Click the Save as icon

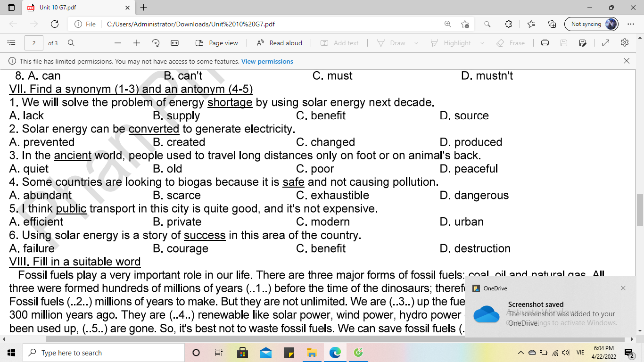click(x=583, y=43)
